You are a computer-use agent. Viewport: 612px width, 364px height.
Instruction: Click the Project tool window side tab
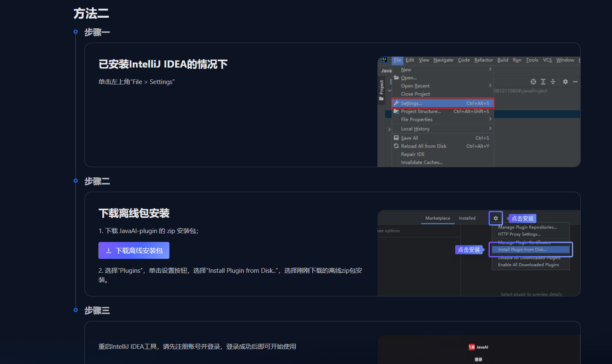point(382,90)
